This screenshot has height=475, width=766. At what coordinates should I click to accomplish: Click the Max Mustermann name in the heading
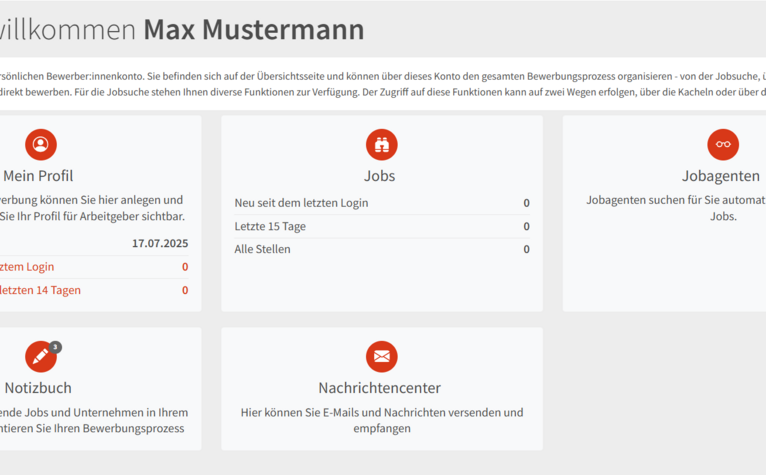(x=254, y=30)
